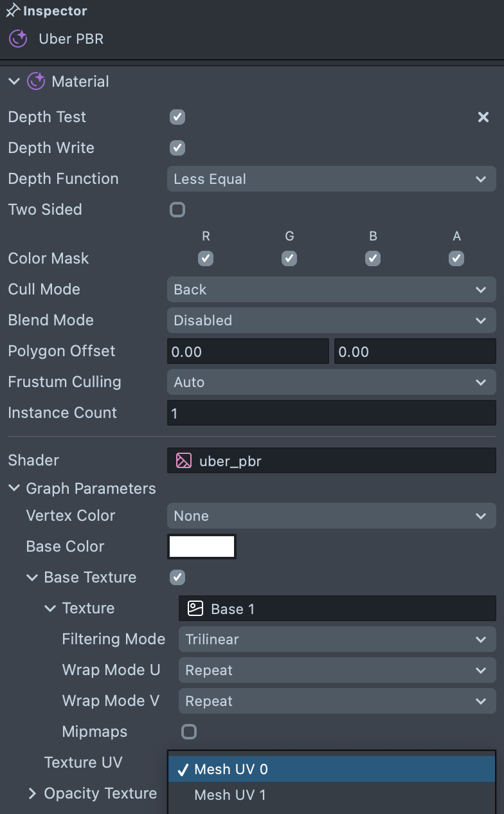Click the Material component sparkle icon

(x=36, y=82)
